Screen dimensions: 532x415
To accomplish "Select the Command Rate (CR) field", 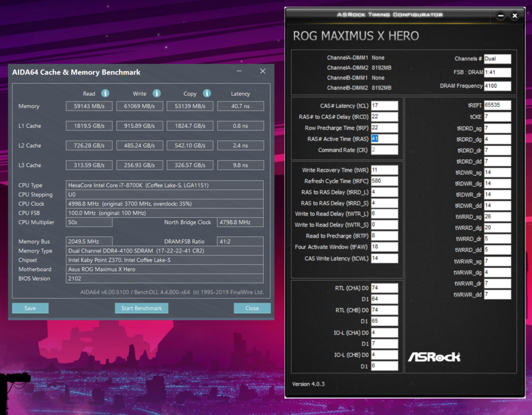I will pos(384,150).
